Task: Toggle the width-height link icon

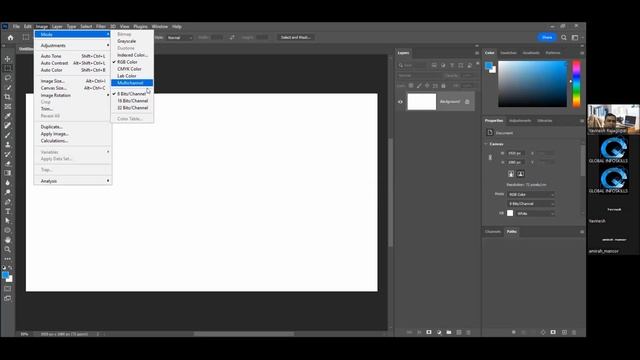Action: (x=490, y=158)
